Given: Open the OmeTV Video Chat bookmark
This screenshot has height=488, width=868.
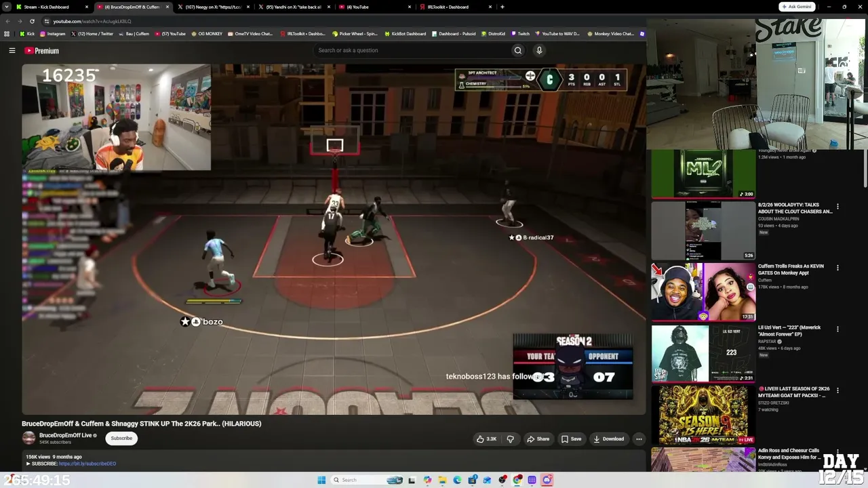Looking at the screenshot, I should (250, 34).
